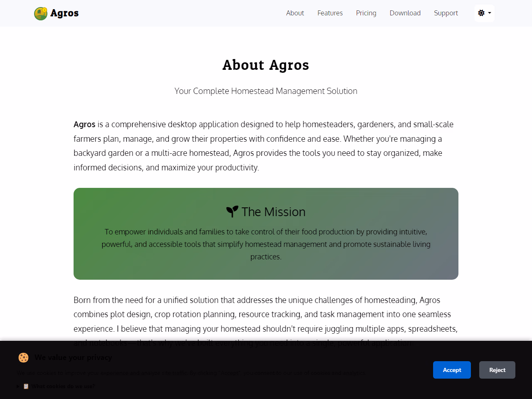Visit the Support nav link

click(446, 13)
